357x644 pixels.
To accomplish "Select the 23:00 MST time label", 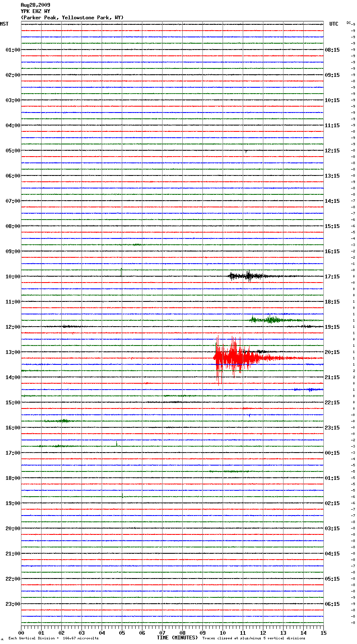I will pyautogui.click(x=13, y=604).
